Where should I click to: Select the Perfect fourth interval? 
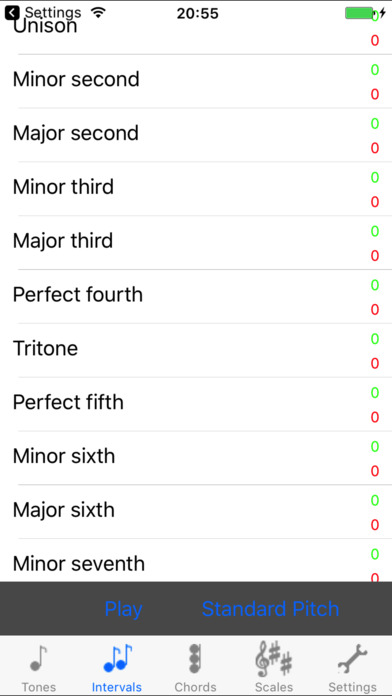click(x=196, y=297)
